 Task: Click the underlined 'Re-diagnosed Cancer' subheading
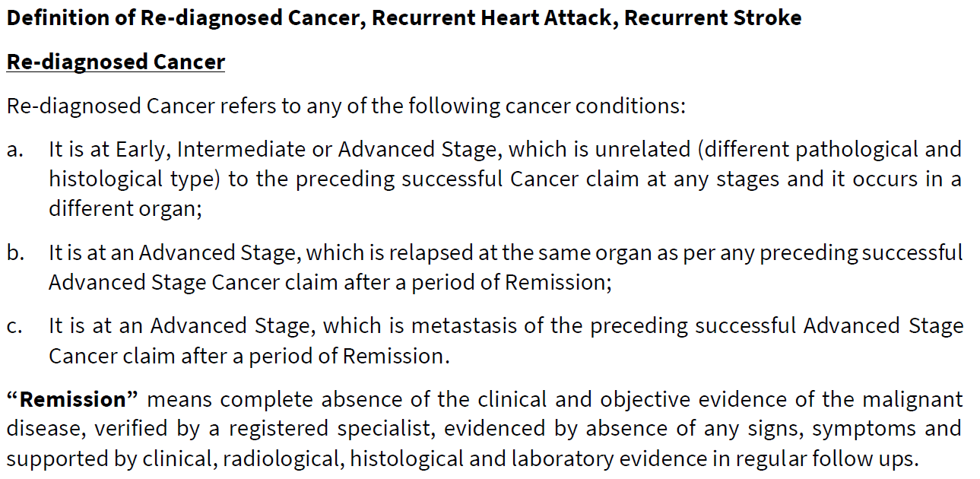(x=116, y=62)
